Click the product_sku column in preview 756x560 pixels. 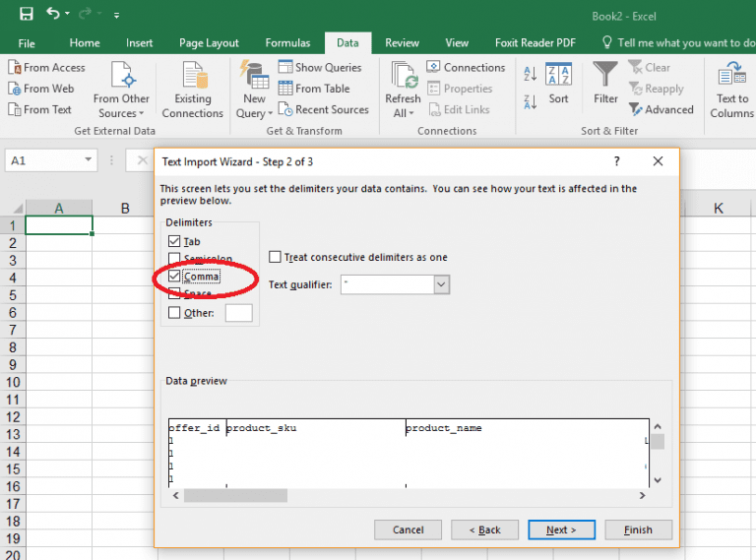316,453
